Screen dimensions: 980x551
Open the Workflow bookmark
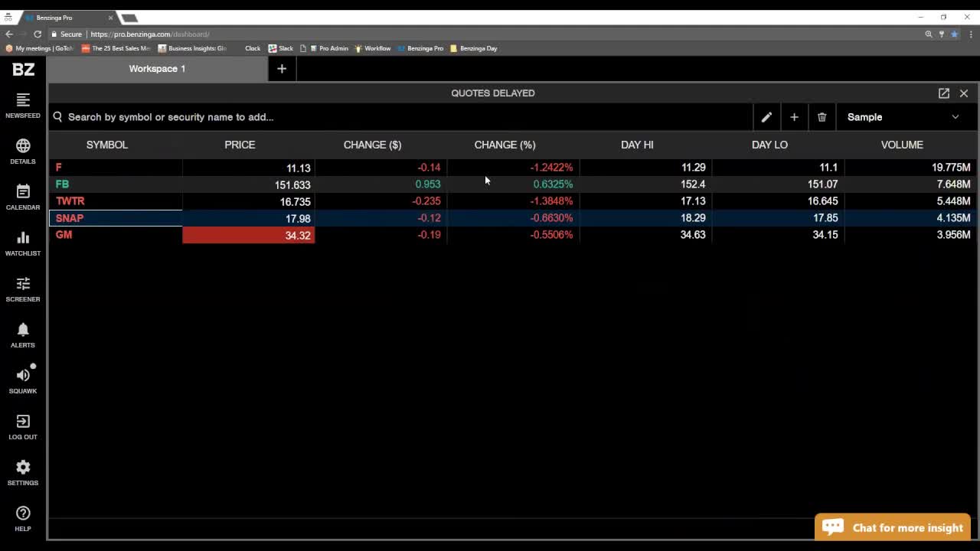[x=373, y=48]
